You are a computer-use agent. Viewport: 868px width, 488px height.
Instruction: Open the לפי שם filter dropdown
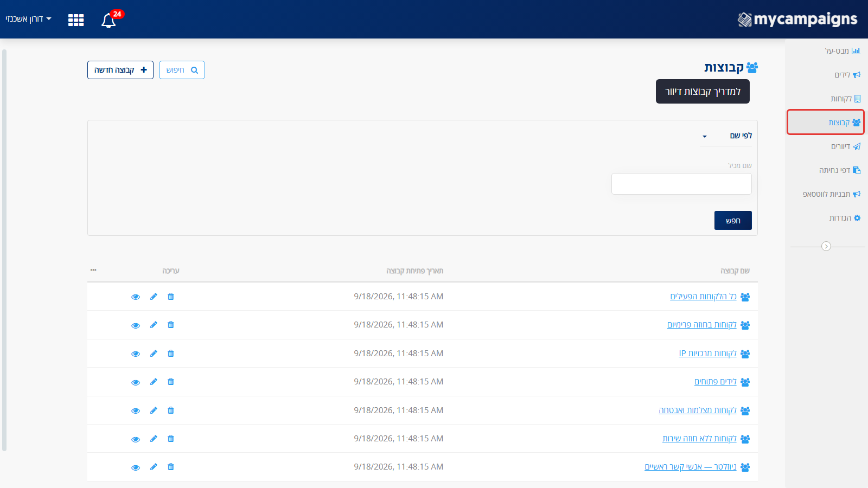point(726,136)
